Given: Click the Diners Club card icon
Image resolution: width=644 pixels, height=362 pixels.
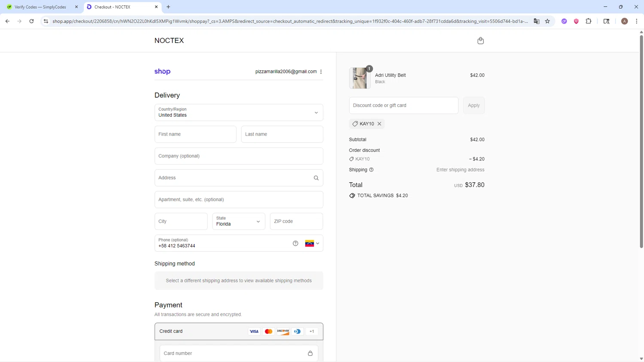Looking at the screenshot, I should click(298, 331).
